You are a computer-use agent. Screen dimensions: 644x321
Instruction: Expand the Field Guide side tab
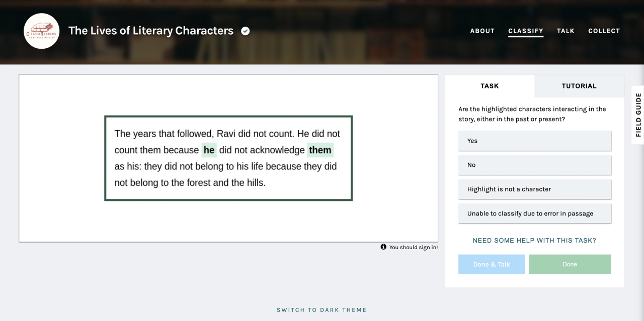tap(638, 115)
